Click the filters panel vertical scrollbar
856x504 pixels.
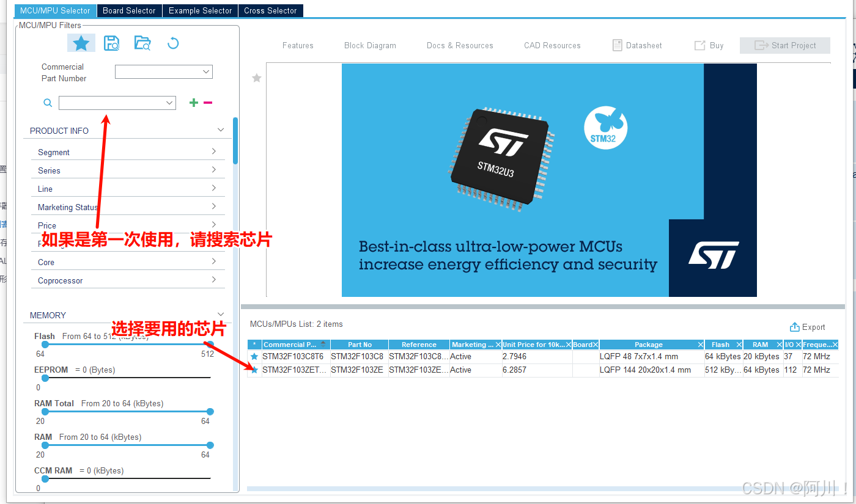pyautogui.click(x=235, y=141)
